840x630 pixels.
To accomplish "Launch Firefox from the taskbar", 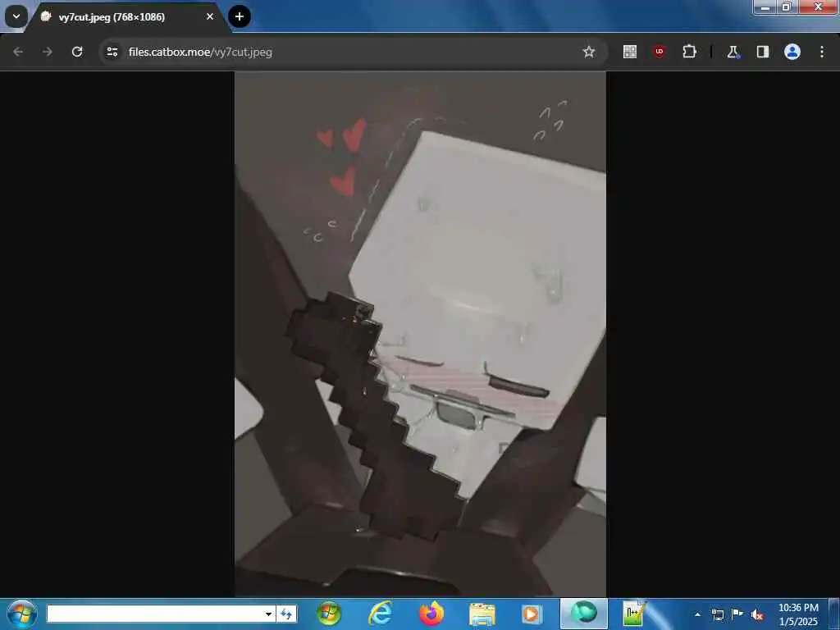I will tap(431, 614).
